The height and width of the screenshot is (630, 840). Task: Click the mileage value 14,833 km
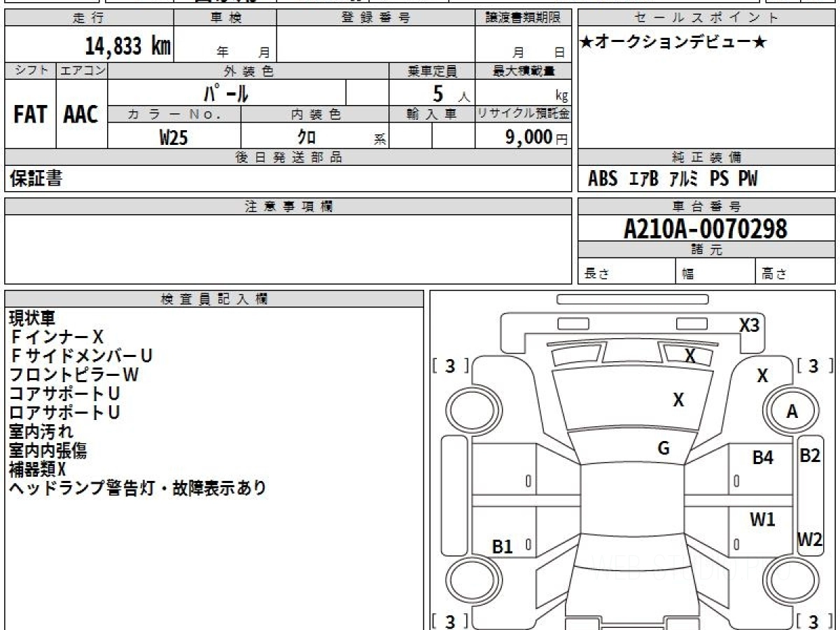point(128,46)
